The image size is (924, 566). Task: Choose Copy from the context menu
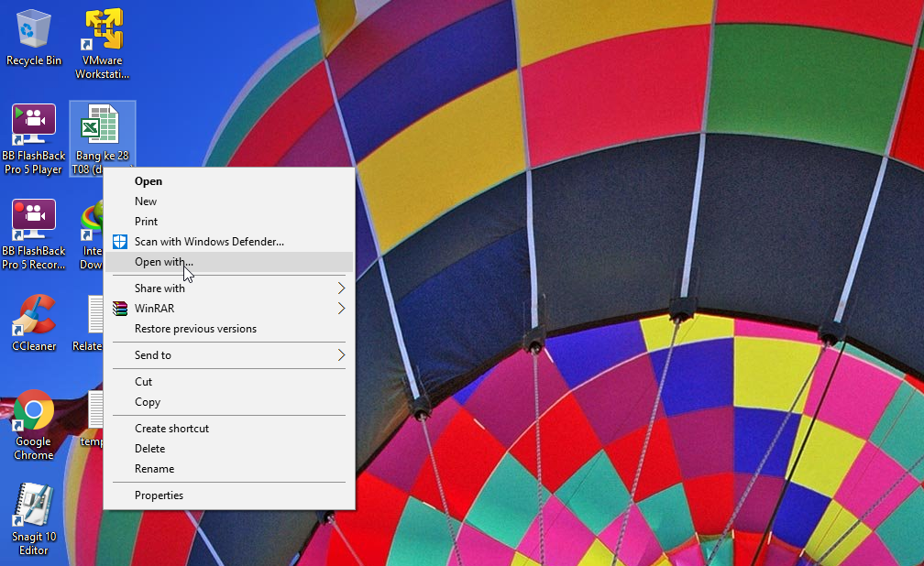click(230, 402)
